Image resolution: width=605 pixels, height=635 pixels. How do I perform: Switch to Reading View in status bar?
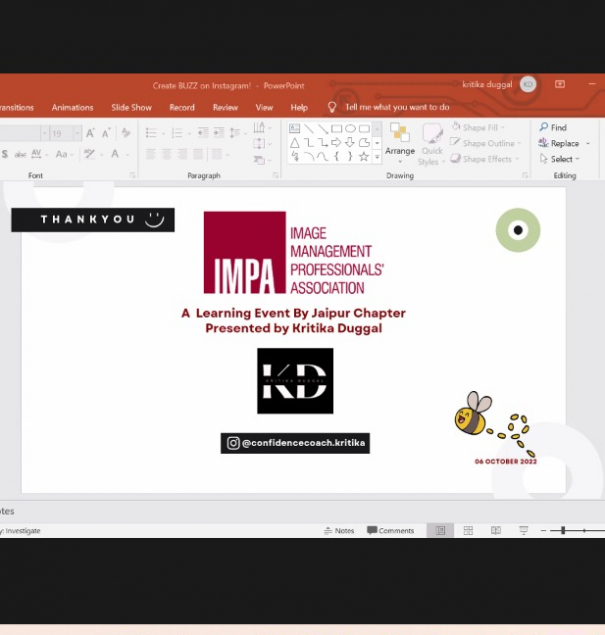(495, 531)
